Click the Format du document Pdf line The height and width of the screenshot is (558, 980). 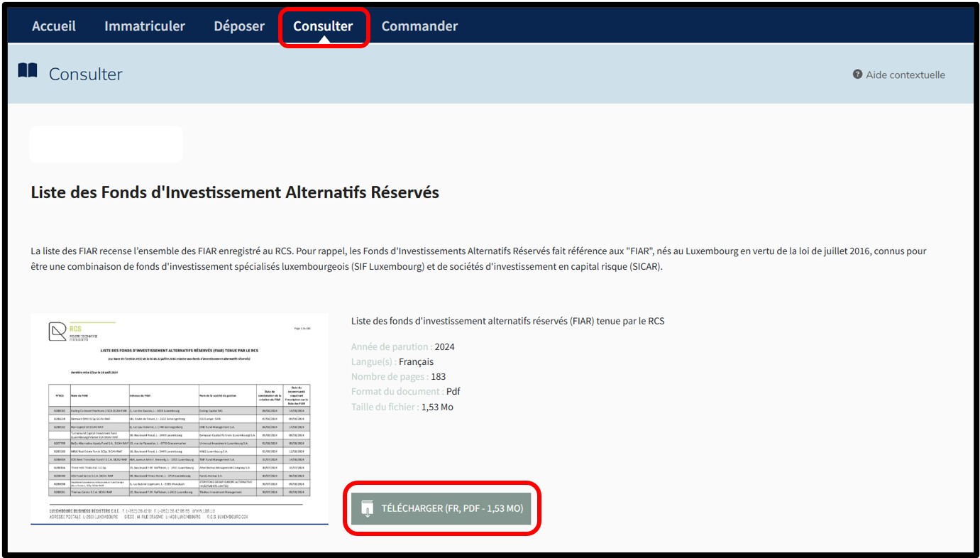[405, 392]
